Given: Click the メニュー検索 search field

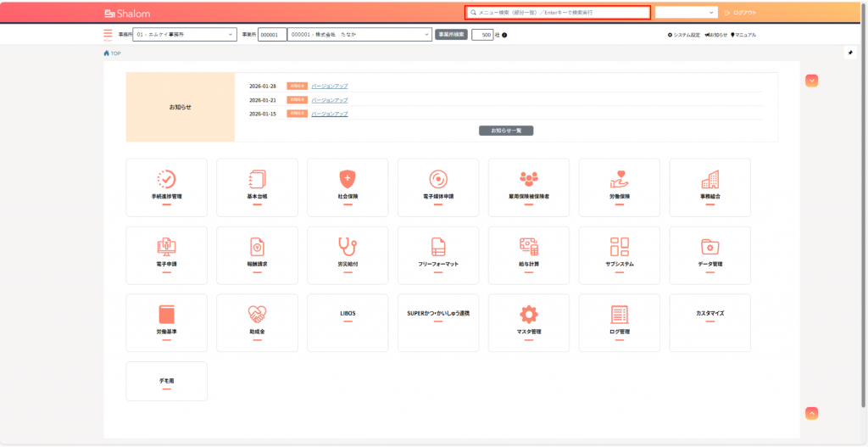Looking at the screenshot, I should (559, 13).
